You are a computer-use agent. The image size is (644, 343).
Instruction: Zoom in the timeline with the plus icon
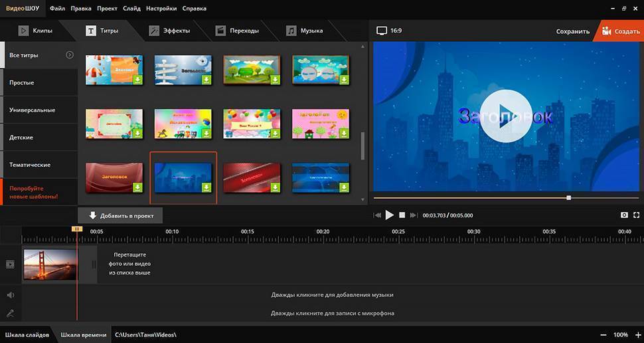pos(637,334)
